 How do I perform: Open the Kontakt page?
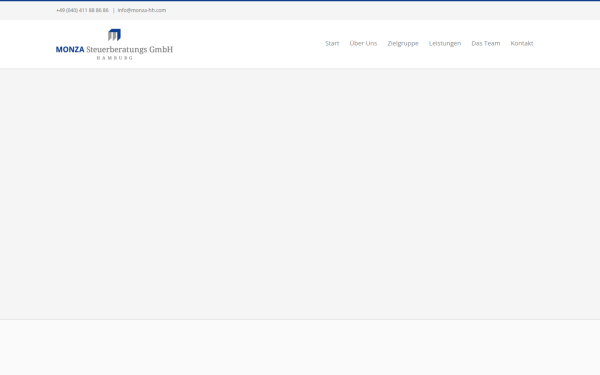tap(522, 43)
